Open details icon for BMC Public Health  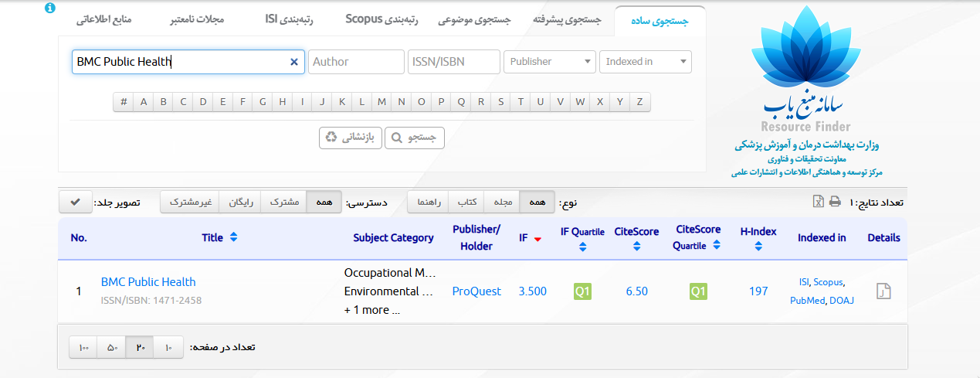point(883,291)
